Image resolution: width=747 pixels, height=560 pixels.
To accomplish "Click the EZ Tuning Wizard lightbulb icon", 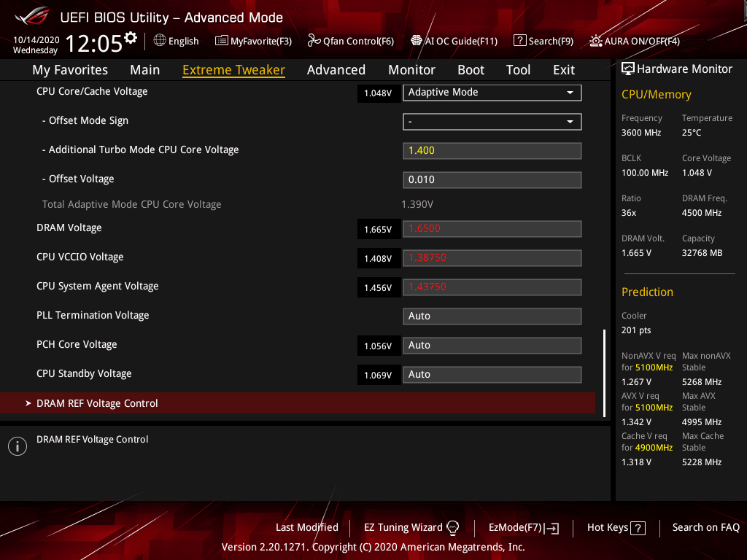I will pos(452,528).
